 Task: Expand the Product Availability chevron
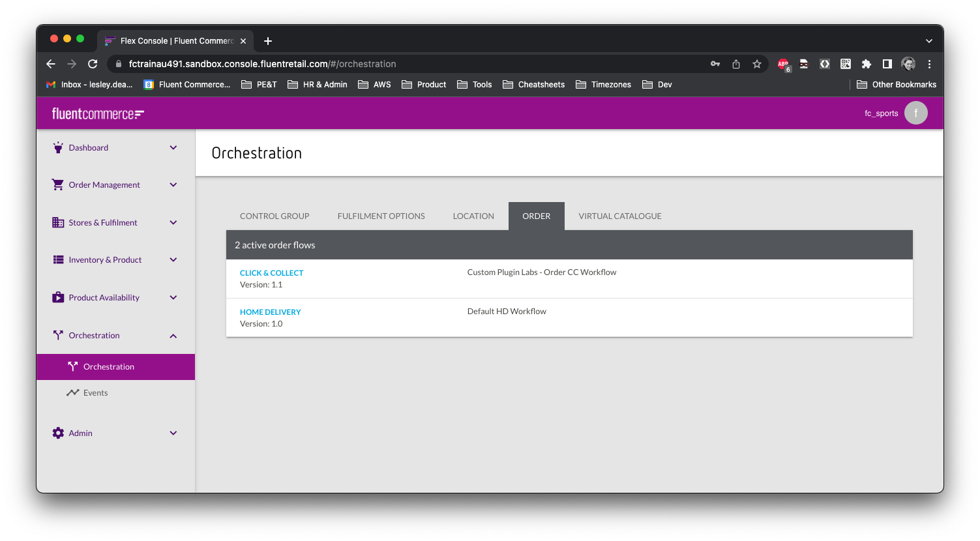173,297
